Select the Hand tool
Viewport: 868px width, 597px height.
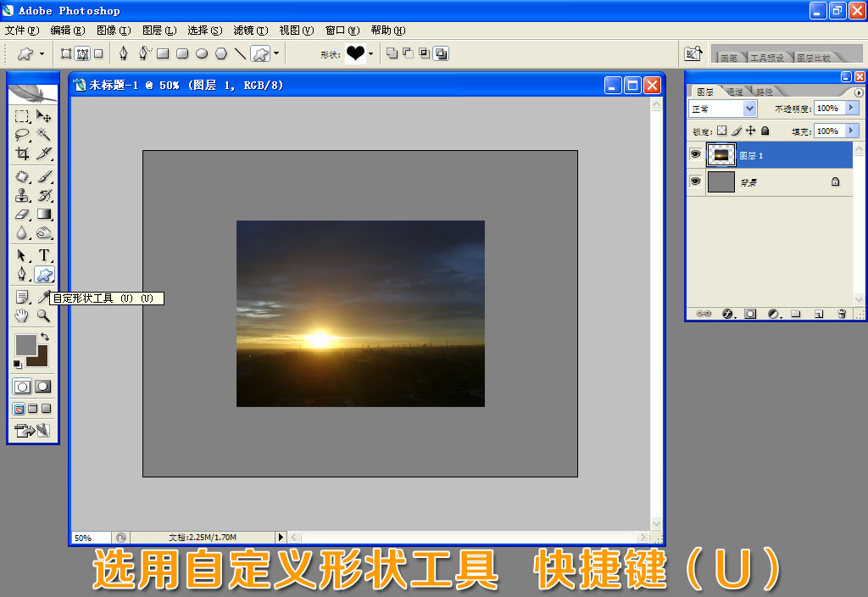pyautogui.click(x=21, y=315)
